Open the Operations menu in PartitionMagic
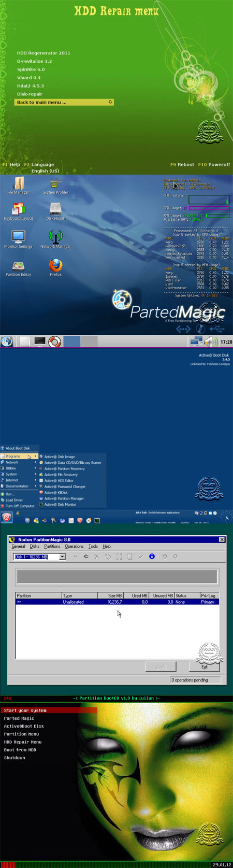 point(74,546)
